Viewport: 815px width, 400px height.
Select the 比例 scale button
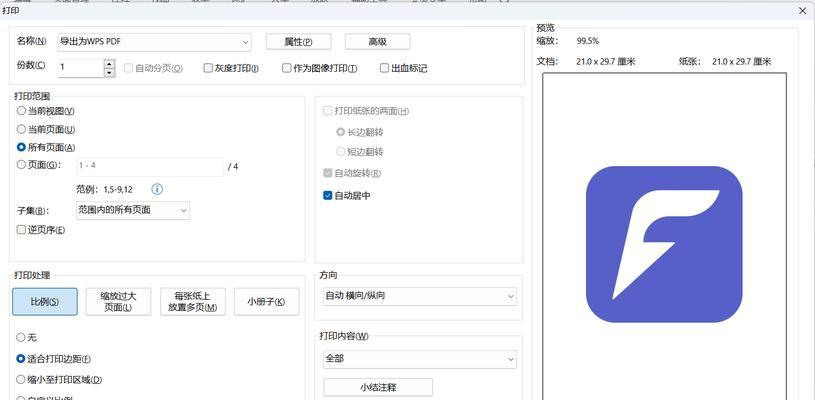45,302
